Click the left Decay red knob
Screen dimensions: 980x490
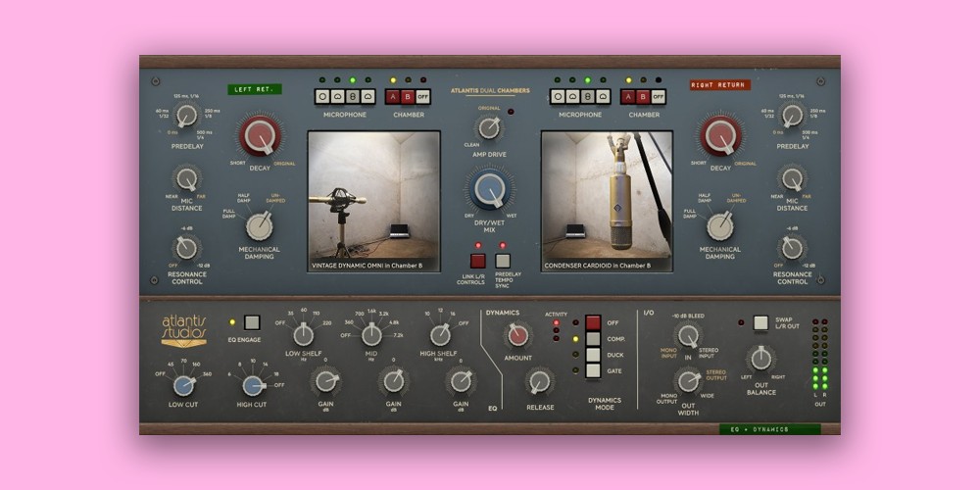tap(260, 136)
